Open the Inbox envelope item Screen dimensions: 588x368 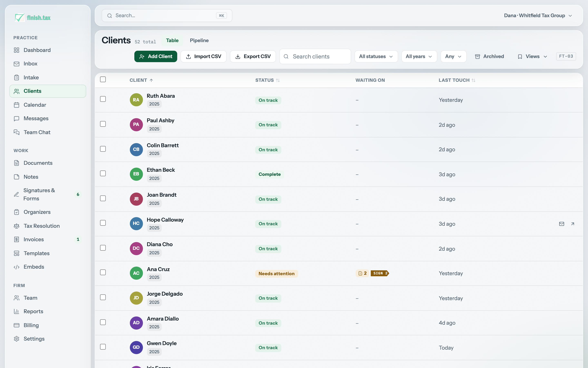pyautogui.click(x=48, y=64)
